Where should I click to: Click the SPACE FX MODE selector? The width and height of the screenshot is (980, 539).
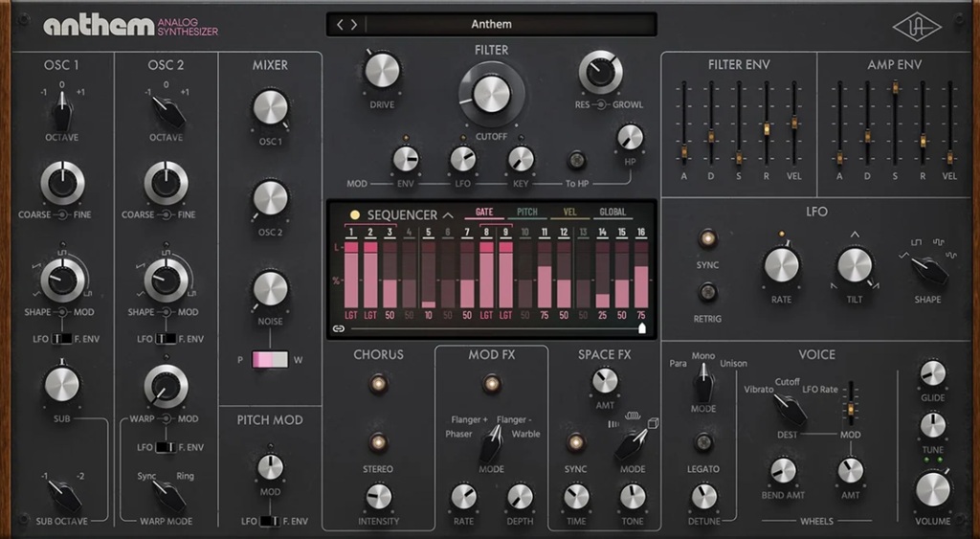633,445
